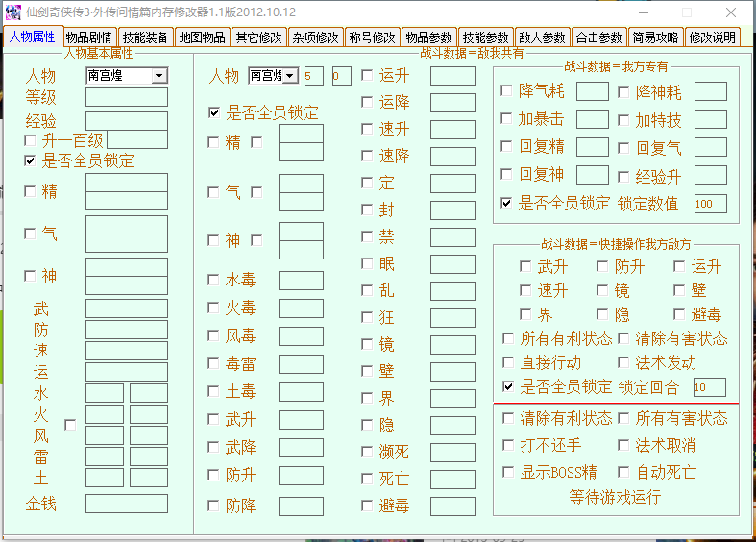Enable the 死亡 checkbox
The width and height of the screenshot is (756, 542).
[x=367, y=479]
